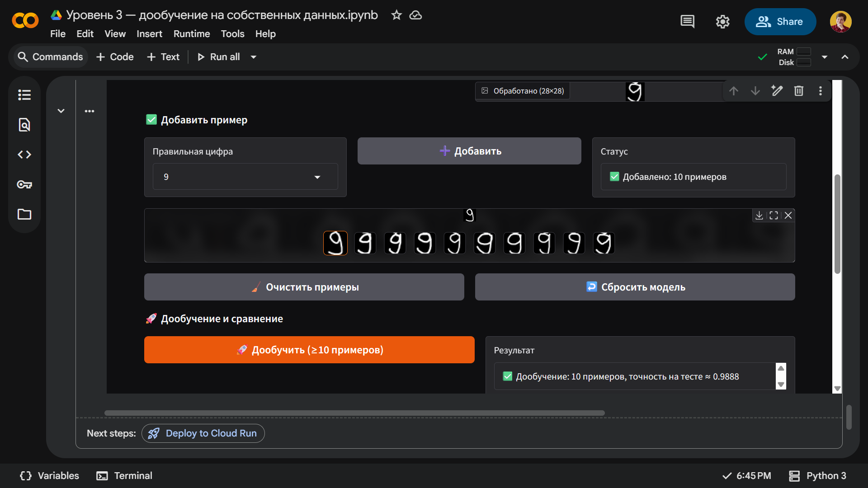Collapse the cell output chevron
The image size is (868, 488).
pos(61,111)
